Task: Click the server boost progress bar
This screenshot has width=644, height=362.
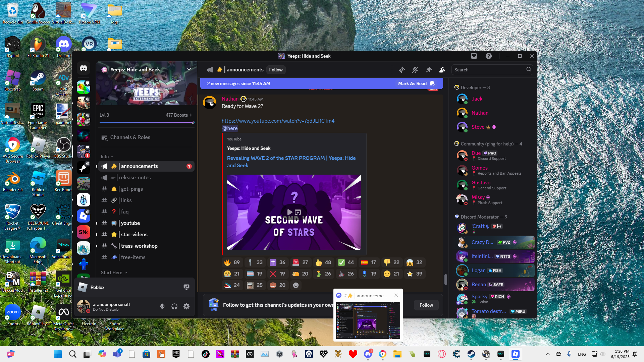Action: [x=147, y=122]
